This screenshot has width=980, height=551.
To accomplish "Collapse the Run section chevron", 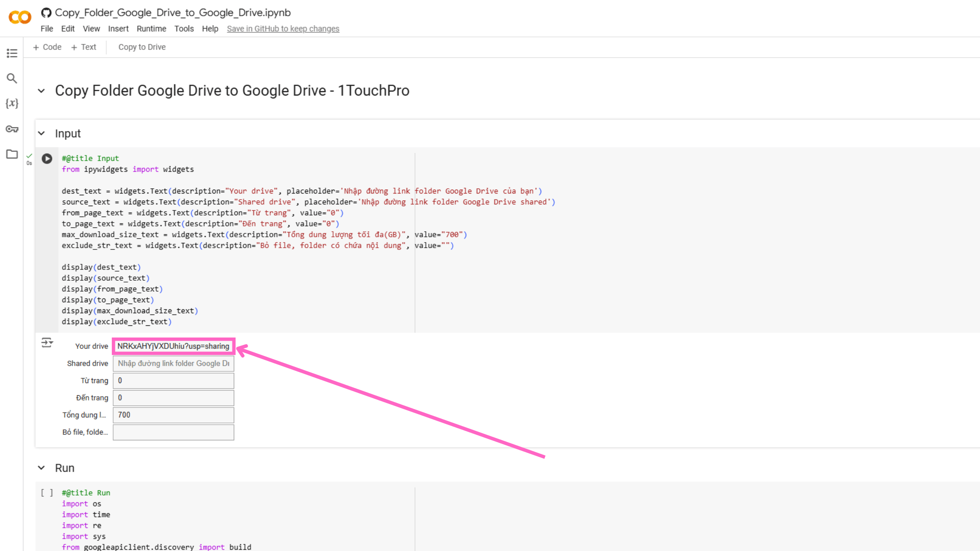I will (x=42, y=468).
